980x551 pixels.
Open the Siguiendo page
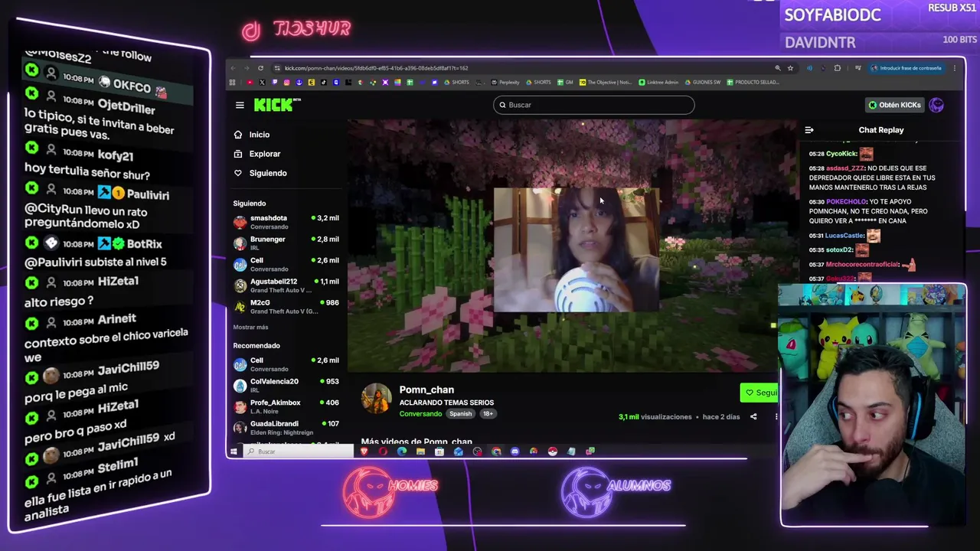pyautogui.click(x=260, y=173)
